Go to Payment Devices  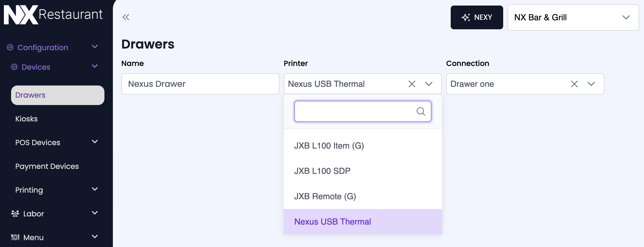(47, 166)
